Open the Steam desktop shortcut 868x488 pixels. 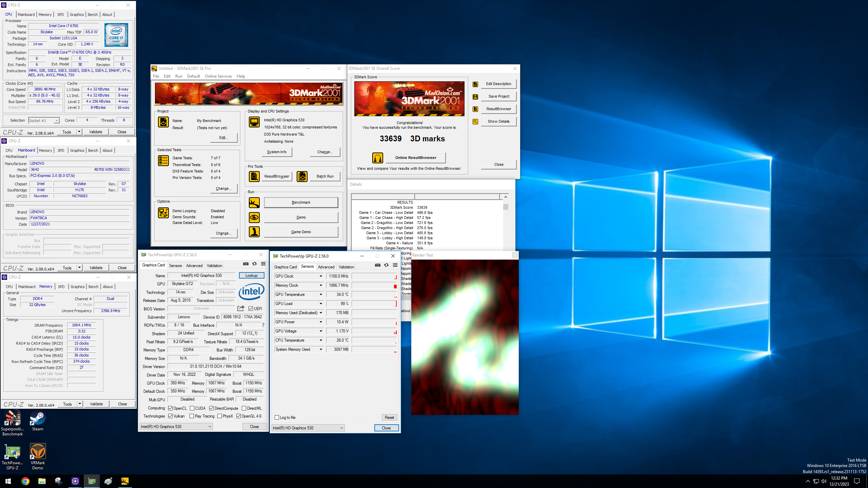click(38, 421)
